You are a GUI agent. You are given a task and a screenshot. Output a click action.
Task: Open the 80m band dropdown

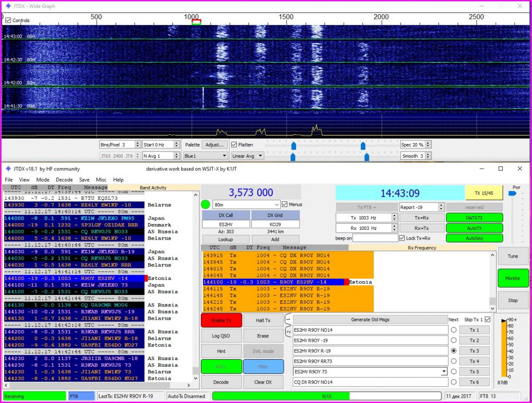276,205
